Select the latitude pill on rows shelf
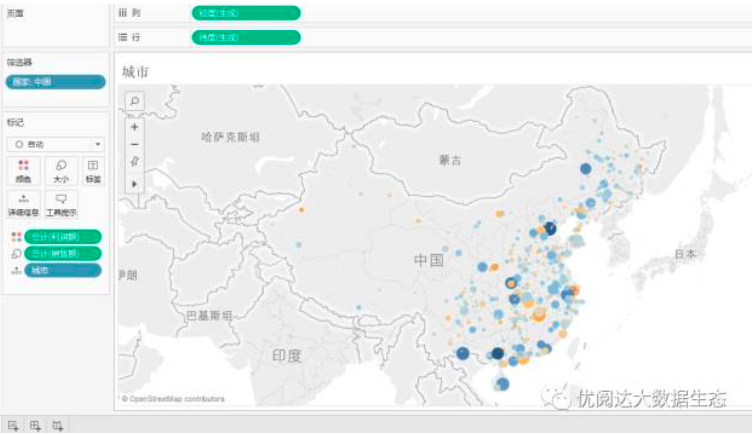Screen dimensions: 753x435 point(246,37)
